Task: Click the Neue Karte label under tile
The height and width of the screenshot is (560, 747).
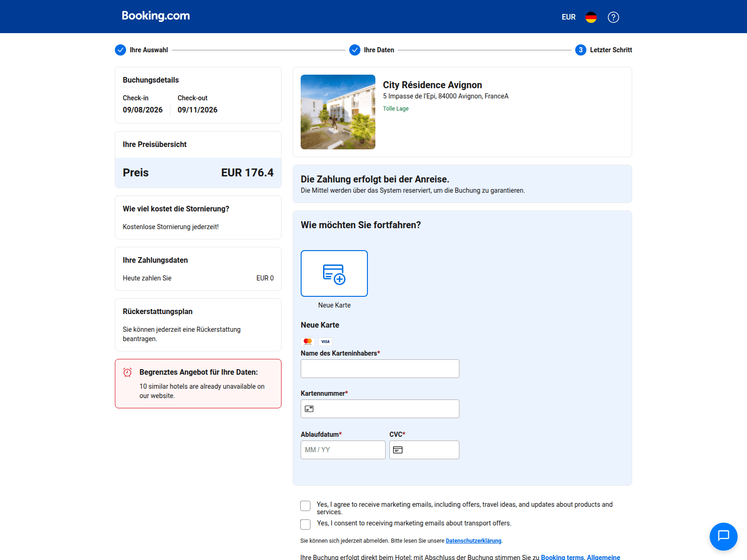Action: [334, 305]
